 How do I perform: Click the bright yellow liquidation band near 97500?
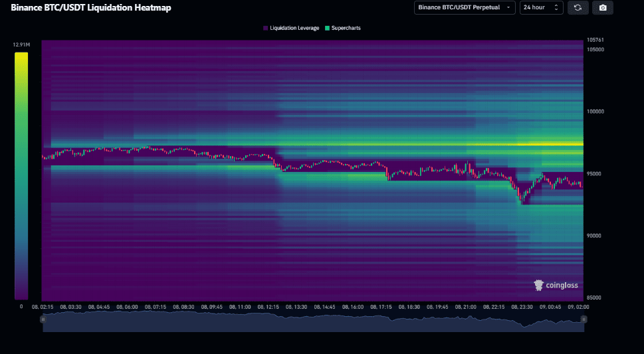(545, 143)
